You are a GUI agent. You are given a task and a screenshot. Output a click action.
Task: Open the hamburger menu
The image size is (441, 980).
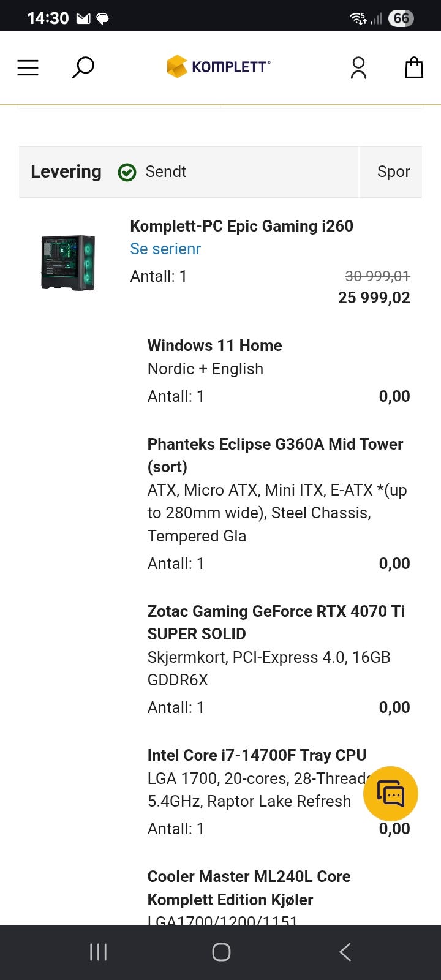(28, 67)
